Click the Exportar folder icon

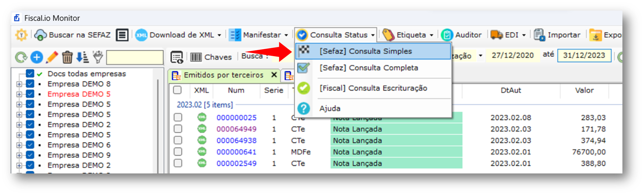click(x=596, y=35)
